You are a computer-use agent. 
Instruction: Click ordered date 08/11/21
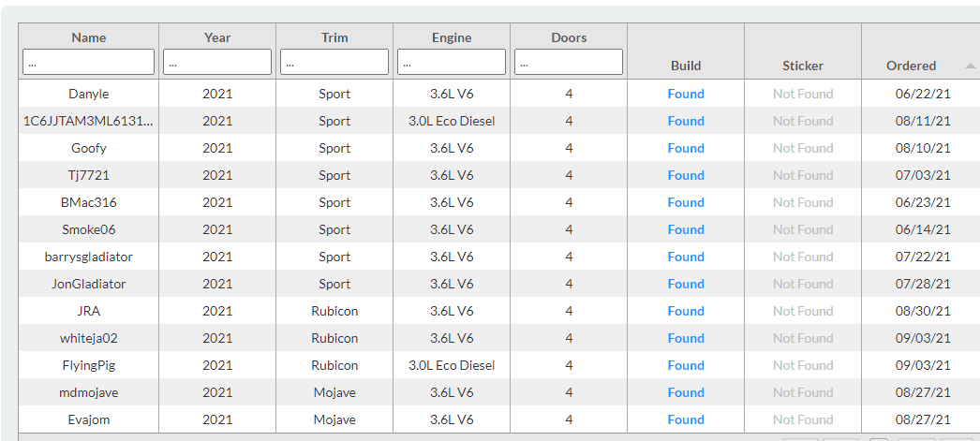tap(923, 121)
